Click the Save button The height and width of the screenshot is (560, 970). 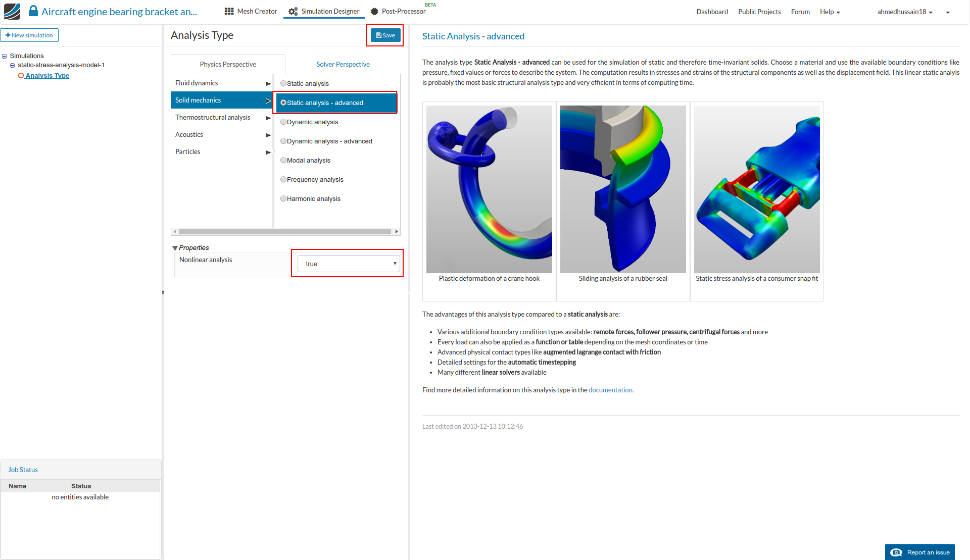tap(385, 35)
